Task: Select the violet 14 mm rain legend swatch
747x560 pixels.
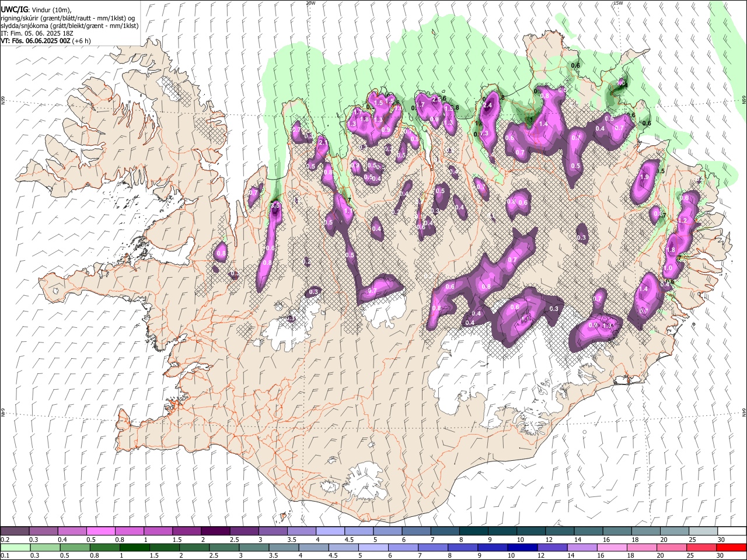Action: tap(581, 547)
